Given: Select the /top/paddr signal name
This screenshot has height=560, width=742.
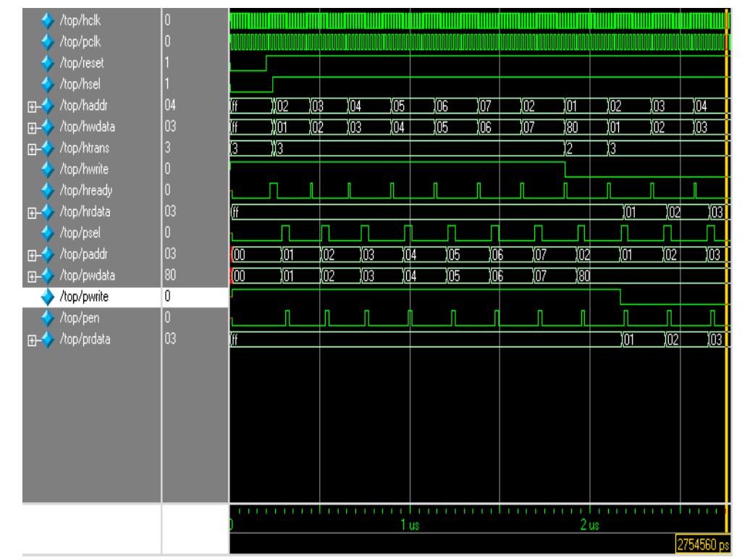Looking at the screenshot, I should click(83, 255).
